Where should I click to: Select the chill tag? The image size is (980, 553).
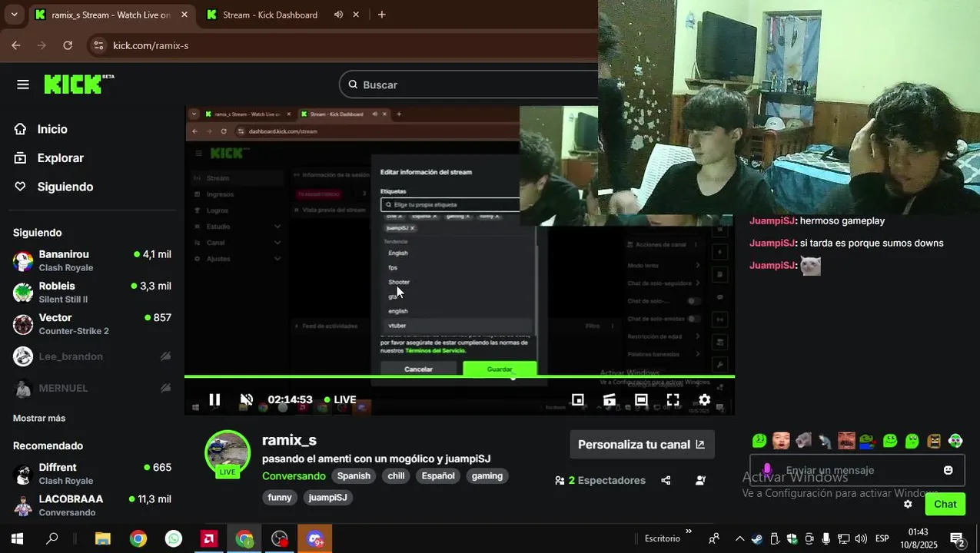pyautogui.click(x=396, y=476)
